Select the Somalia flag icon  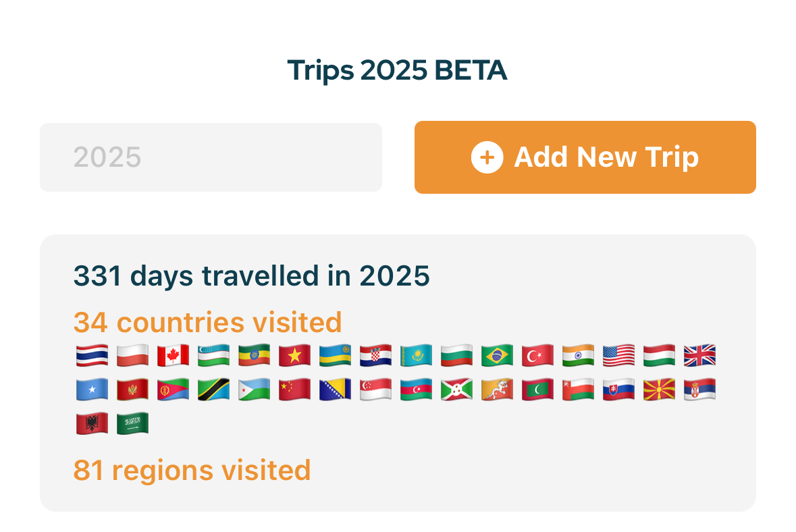point(92,390)
